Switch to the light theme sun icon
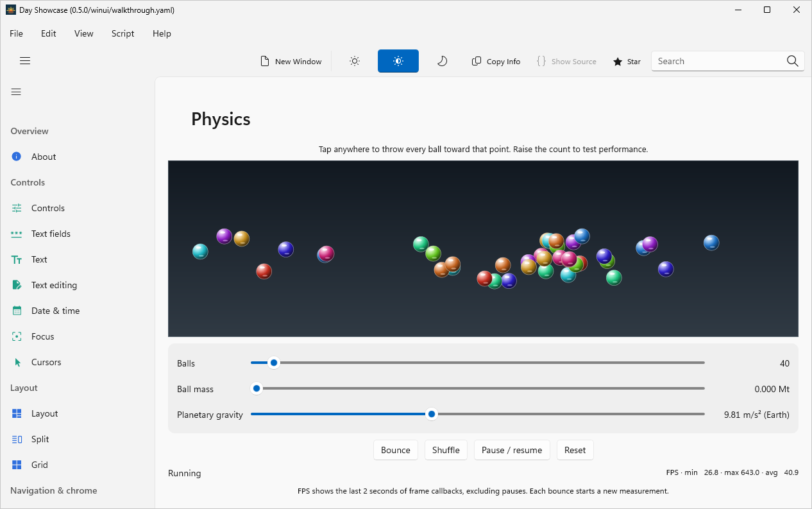 point(355,61)
